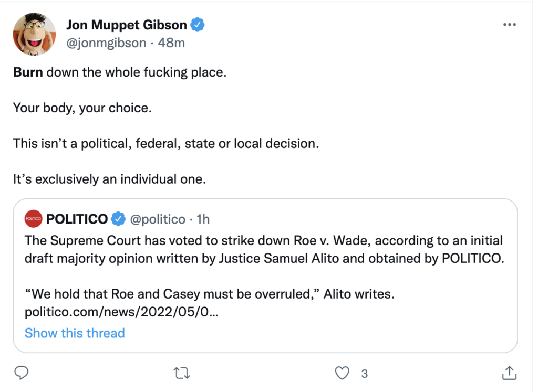
Task: Retweet this post using the retweet icon
Action: (181, 373)
